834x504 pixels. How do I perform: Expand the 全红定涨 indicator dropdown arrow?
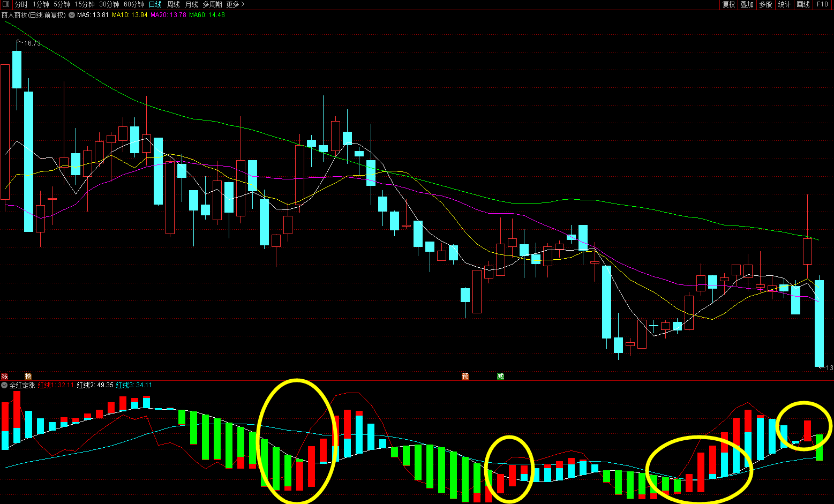tap(4, 385)
